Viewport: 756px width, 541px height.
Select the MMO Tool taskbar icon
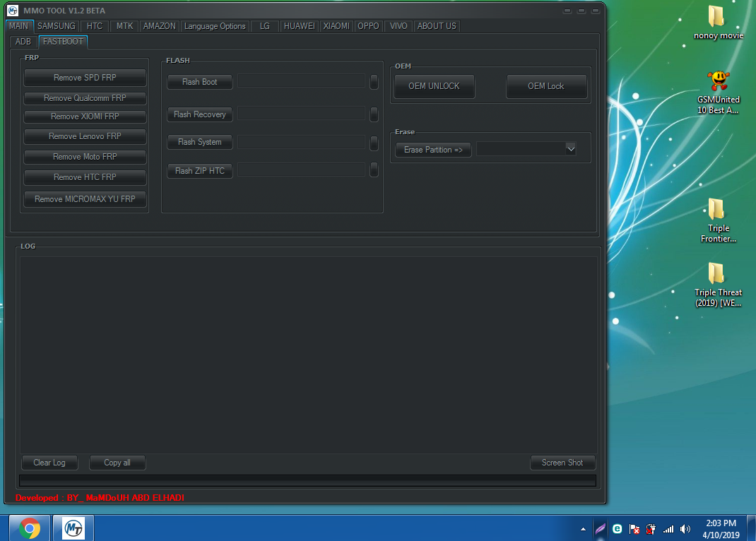tap(73, 528)
